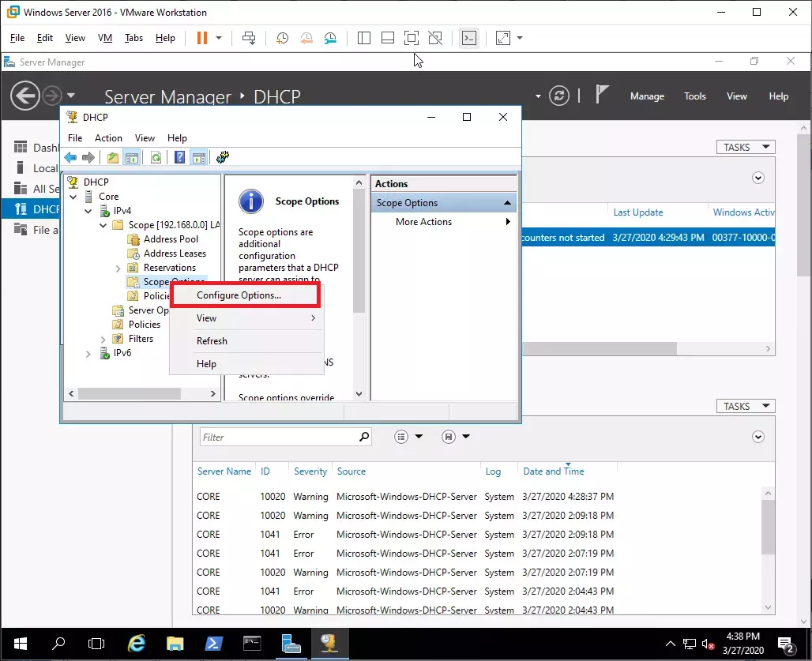
Task: Click VMware take snapshot clock icon
Action: 282,38
